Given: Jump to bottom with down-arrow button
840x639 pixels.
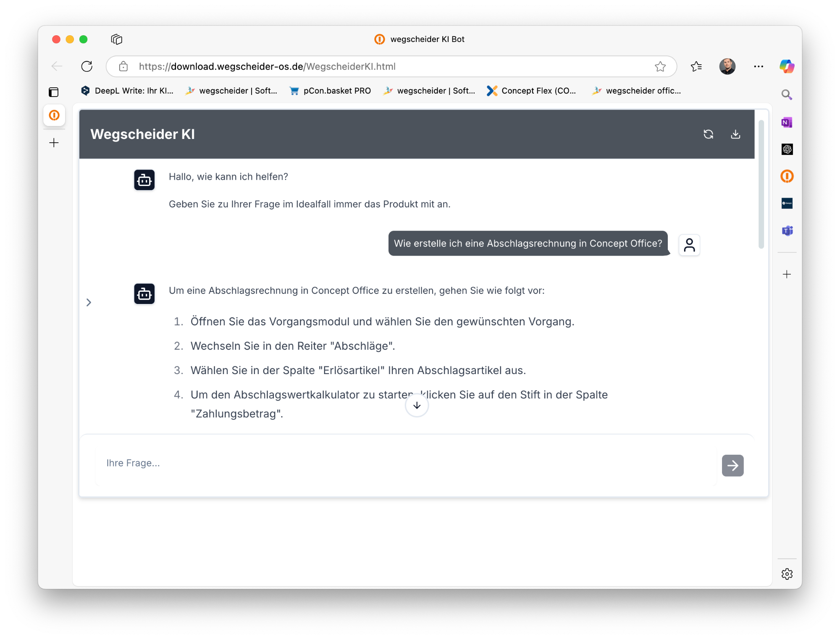Looking at the screenshot, I should coord(417,406).
